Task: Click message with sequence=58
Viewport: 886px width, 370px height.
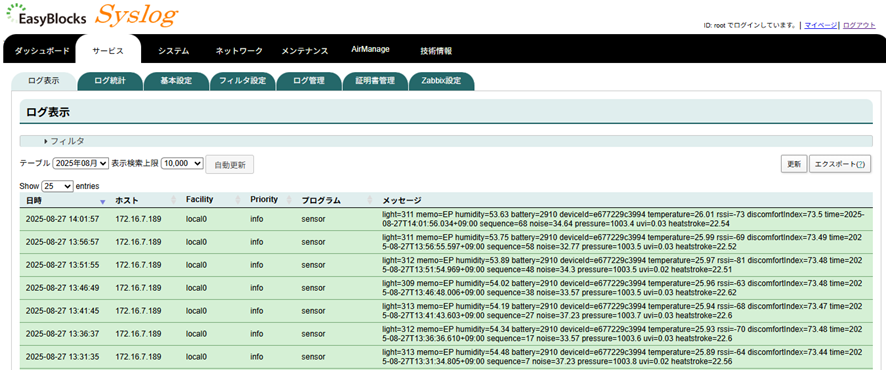Action: click(x=622, y=242)
